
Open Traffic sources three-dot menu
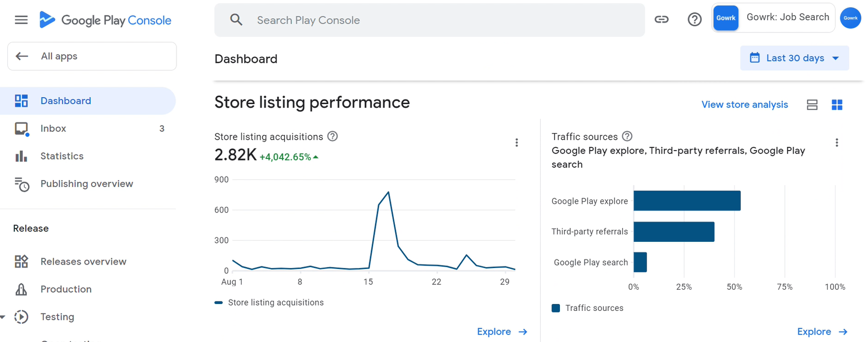836,143
